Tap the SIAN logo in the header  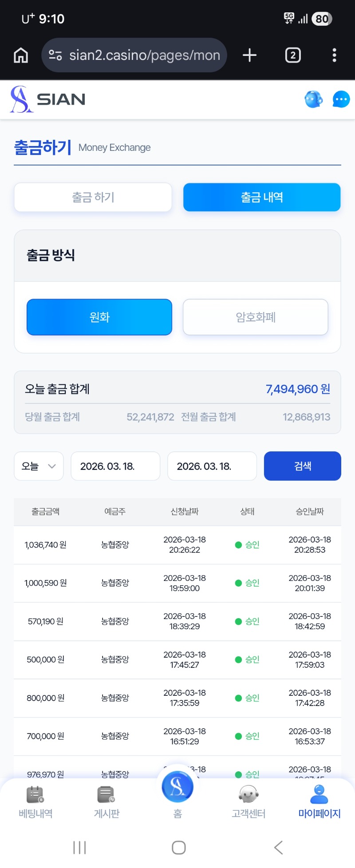pos(48,99)
